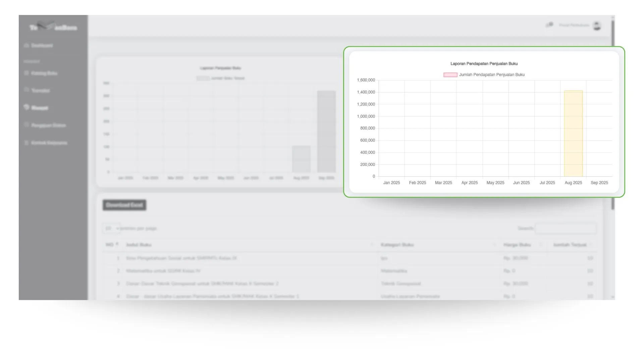This screenshot has height=362, width=644.
Task: Open the user avatar profile picture
Action: point(597,26)
